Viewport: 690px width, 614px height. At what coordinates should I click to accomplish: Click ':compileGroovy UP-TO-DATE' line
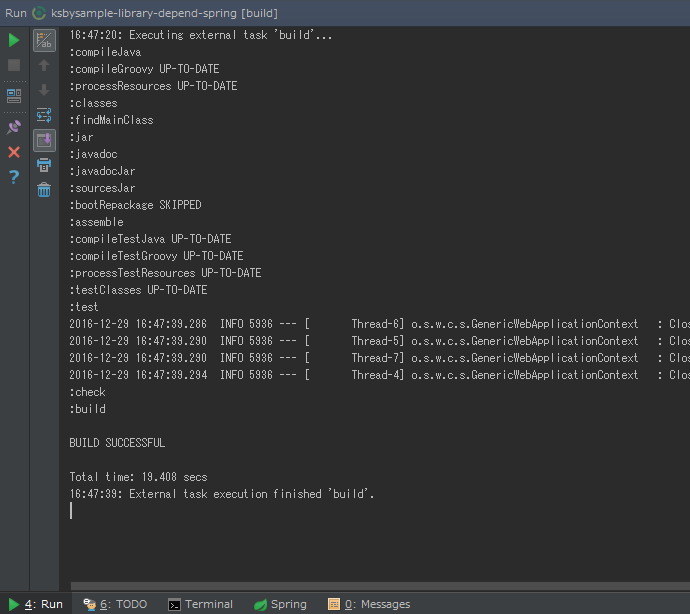(144, 69)
